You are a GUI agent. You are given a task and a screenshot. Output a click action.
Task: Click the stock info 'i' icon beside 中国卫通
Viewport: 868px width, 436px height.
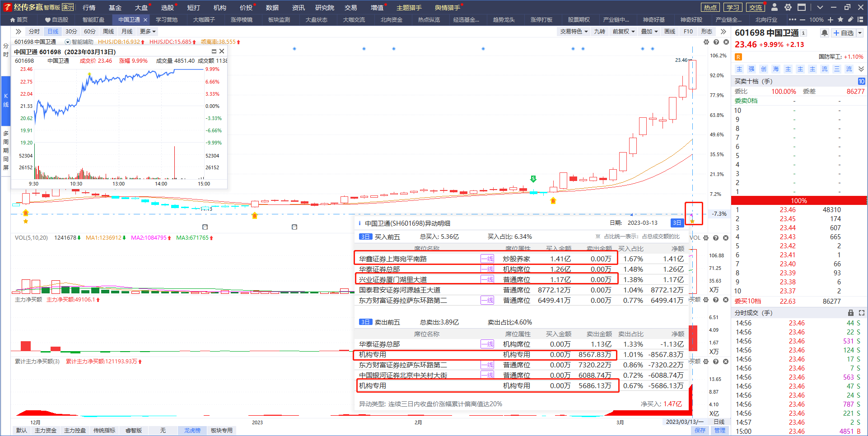click(803, 33)
